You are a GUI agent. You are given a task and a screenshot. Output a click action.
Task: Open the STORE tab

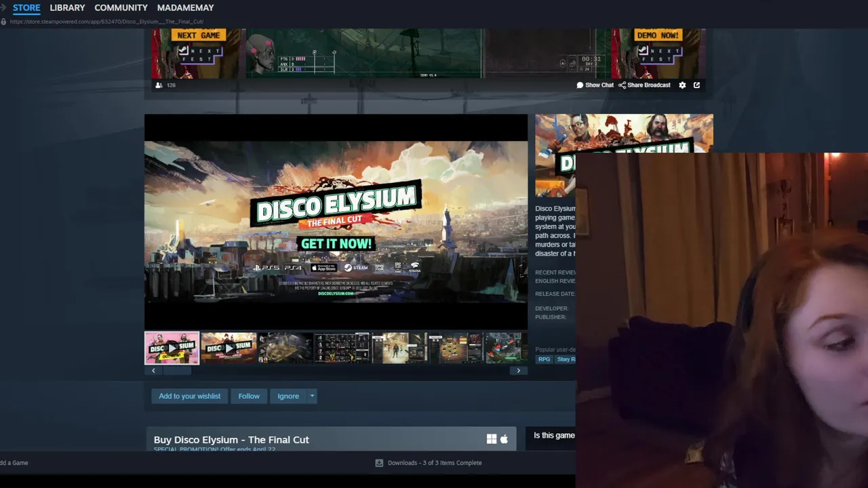[x=26, y=7]
